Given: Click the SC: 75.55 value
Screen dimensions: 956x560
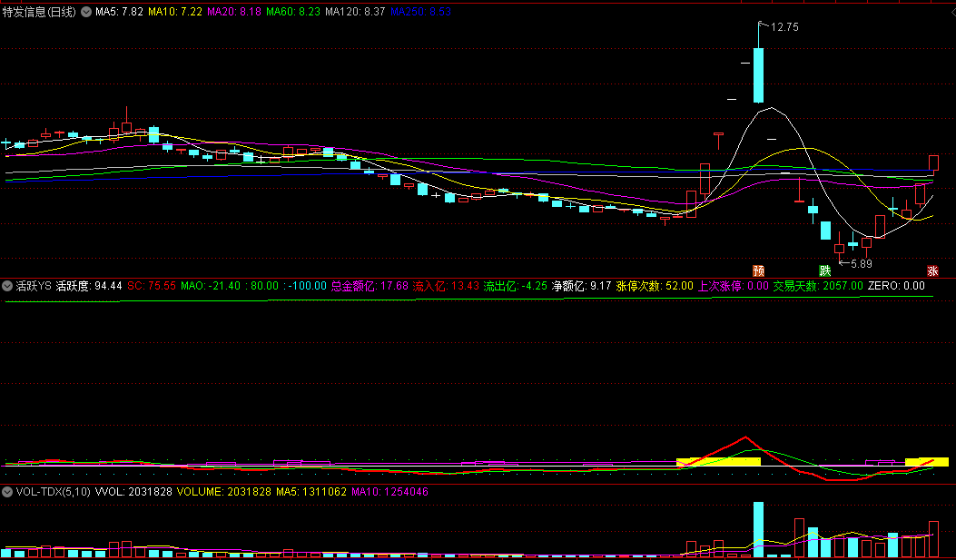Looking at the screenshot, I should [x=152, y=286].
